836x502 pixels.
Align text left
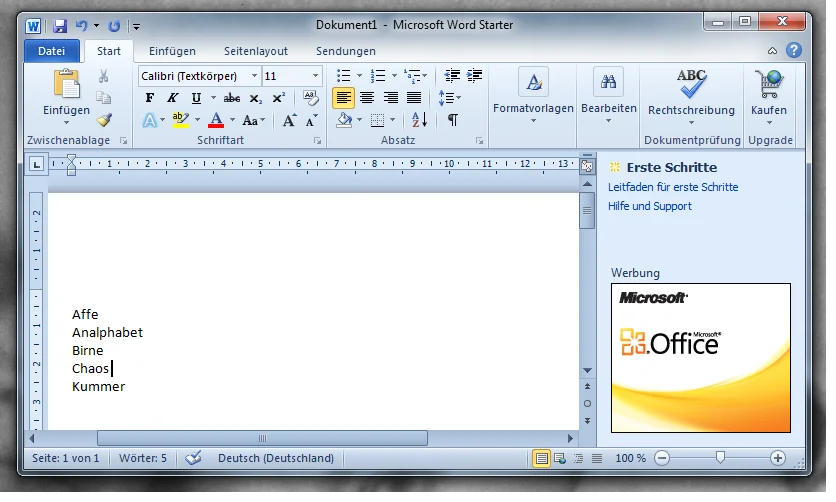pyautogui.click(x=343, y=98)
